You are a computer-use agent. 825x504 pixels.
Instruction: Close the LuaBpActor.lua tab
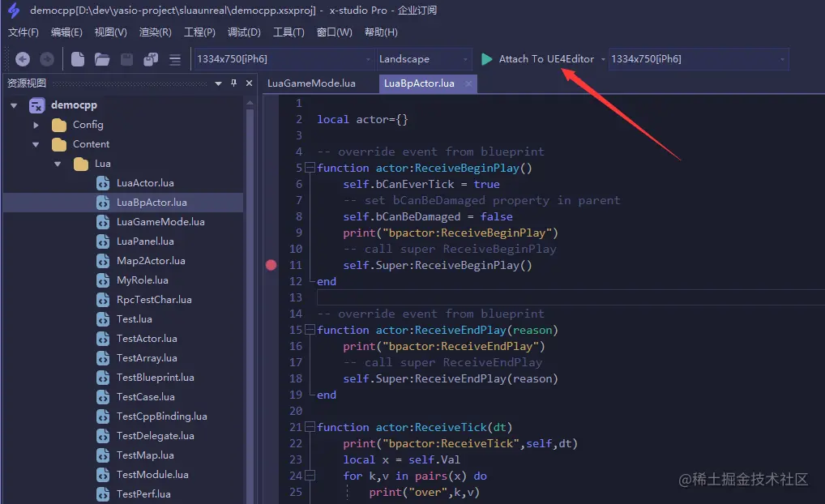tap(468, 83)
